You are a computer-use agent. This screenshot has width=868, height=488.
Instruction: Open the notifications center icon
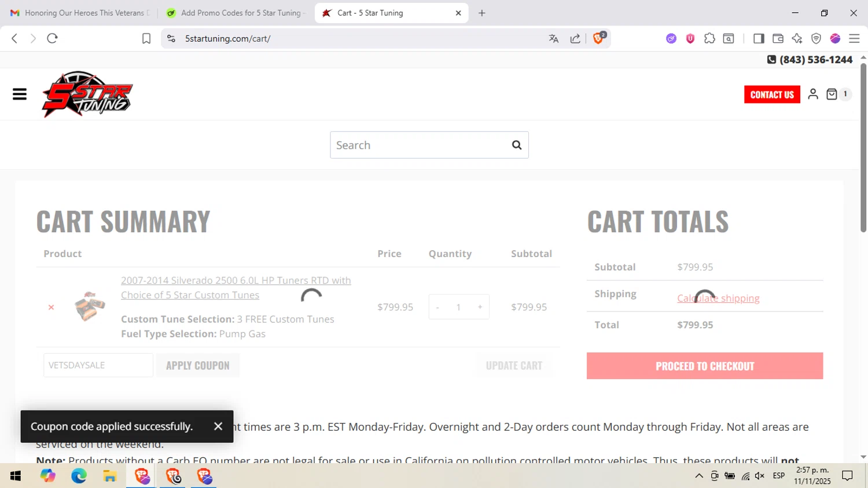847,476
